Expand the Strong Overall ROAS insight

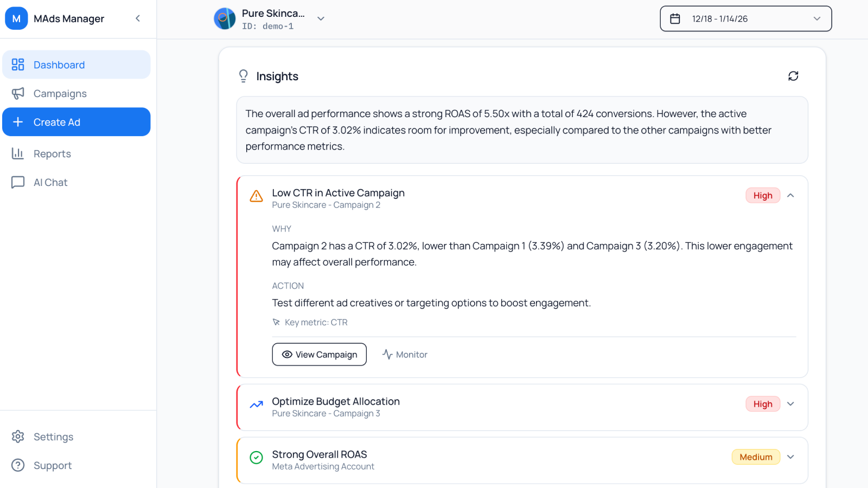(790, 457)
